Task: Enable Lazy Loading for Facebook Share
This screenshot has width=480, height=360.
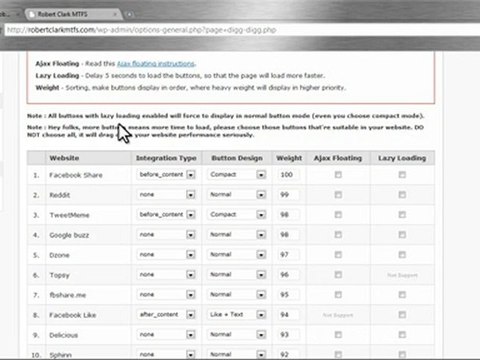Action: (x=402, y=175)
